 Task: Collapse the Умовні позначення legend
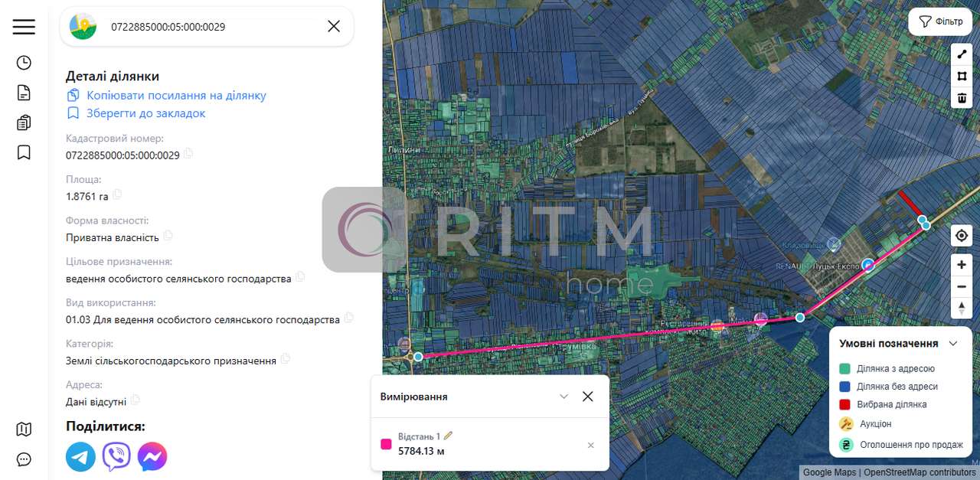click(x=953, y=344)
